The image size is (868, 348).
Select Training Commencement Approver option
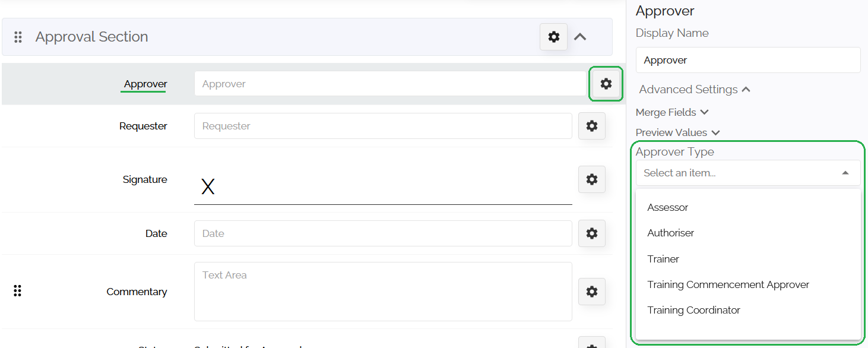[x=728, y=284]
